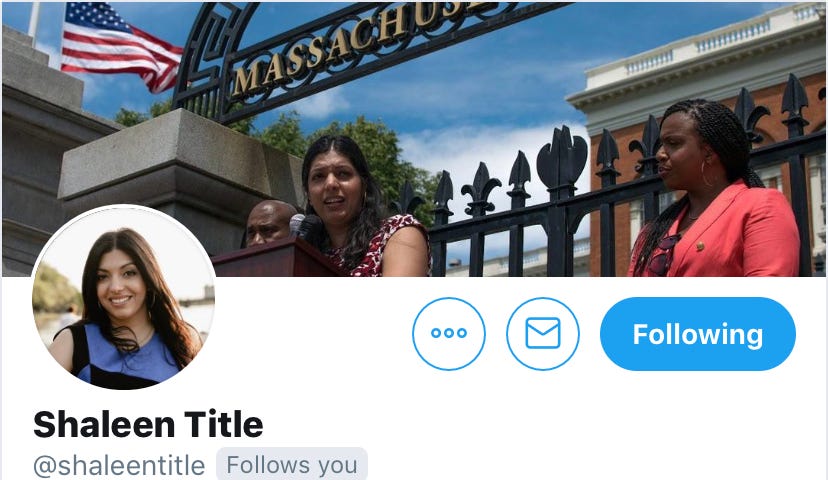
Task: Click the display name Shaleen Title
Action: (148, 424)
